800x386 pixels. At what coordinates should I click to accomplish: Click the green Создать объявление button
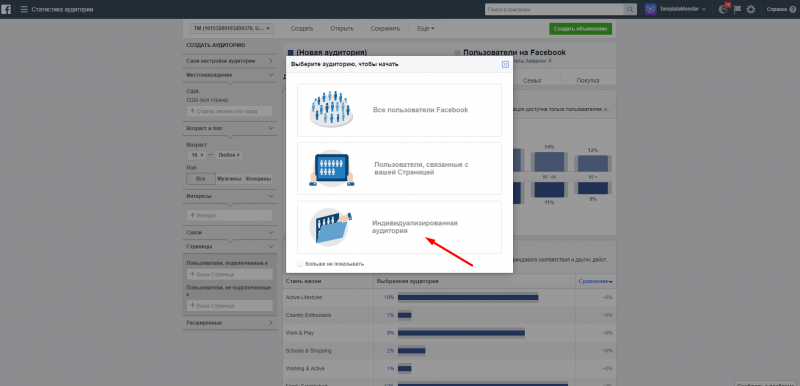[580, 29]
